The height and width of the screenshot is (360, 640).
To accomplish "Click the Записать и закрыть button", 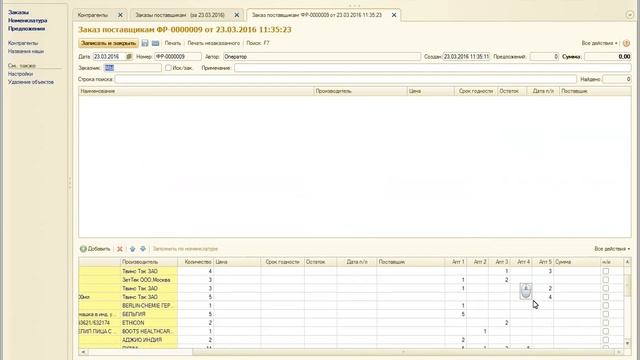I will pyautogui.click(x=108, y=43).
